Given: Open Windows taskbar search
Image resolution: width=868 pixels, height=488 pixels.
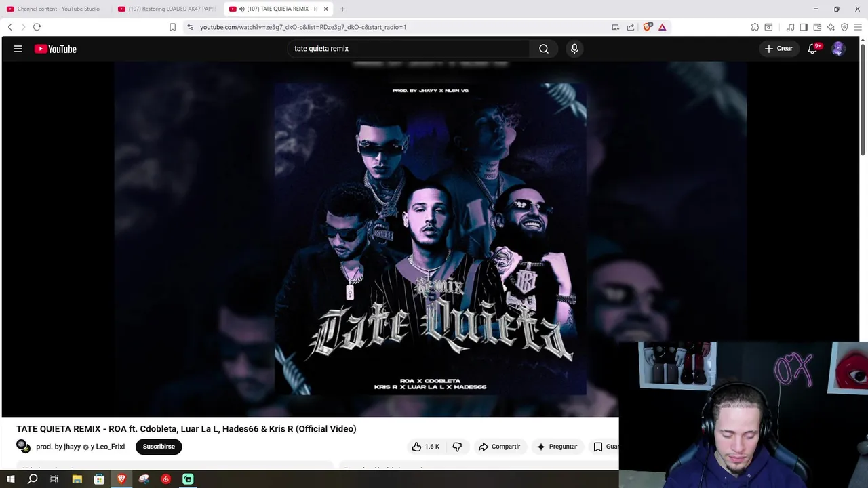Looking at the screenshot, I should tap(33, 479).
